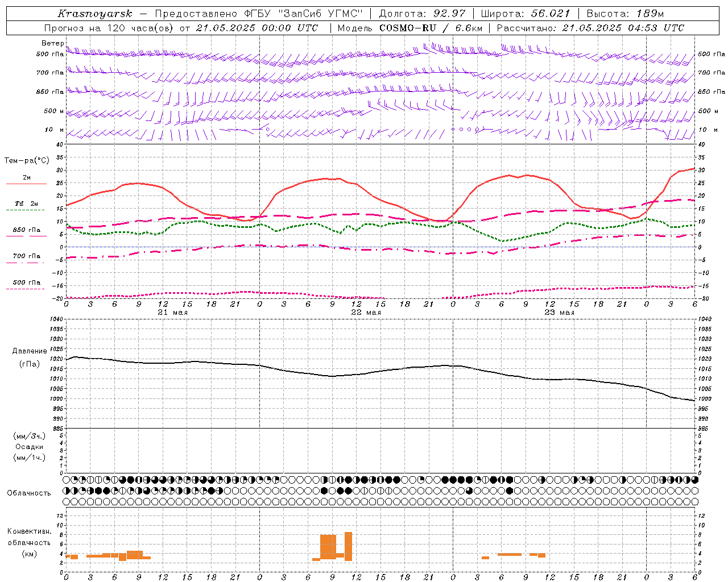Click the 'Предоставлено ФГБУ "ЗапСиб УГМС"' text
Image resolution: width=728 pixels, height=582 pixels.
tap(259, 14)
